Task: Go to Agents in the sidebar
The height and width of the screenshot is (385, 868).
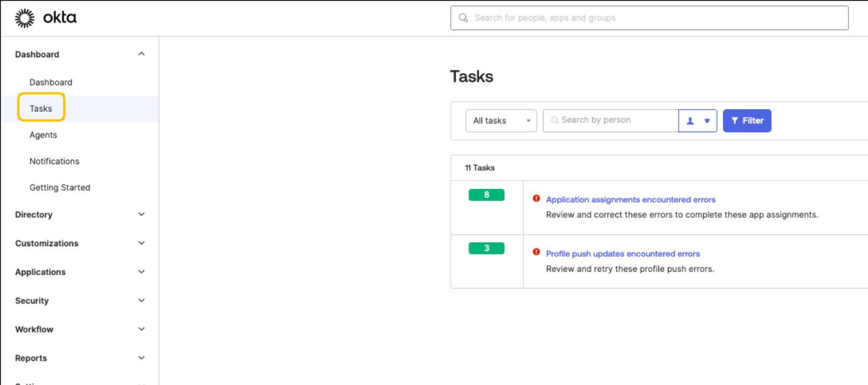Action: pos(43,135)
